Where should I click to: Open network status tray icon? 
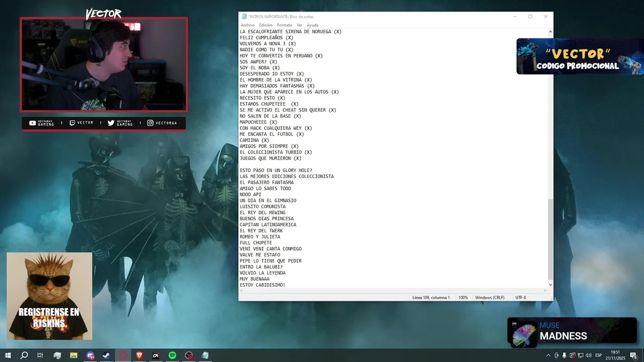[x=581, y=355]
